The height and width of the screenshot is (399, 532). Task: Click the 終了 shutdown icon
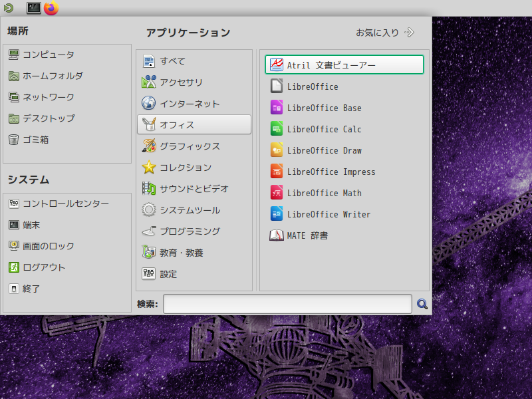coord(13,289)
